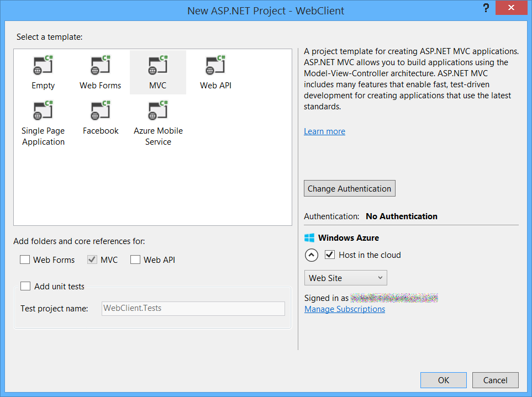This screenshot has height=397, width=532.
Task: Confirm the dialog with OK
Action: 443,380
